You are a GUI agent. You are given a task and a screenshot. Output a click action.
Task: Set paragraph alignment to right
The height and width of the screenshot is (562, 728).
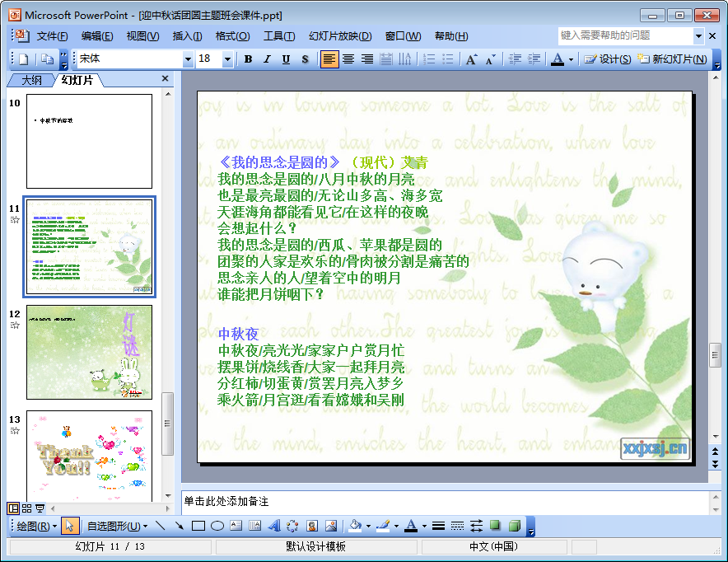tap(367, 59)
